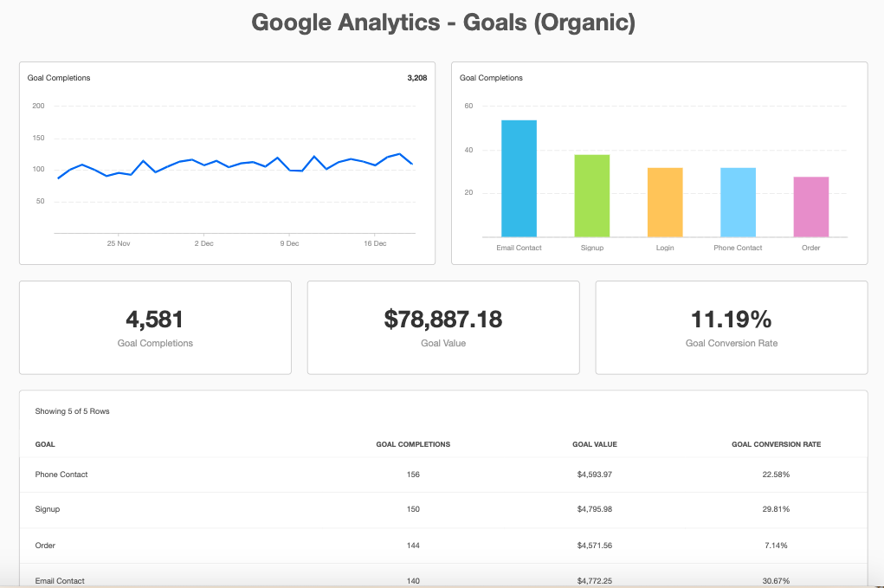Screen dimensions: 884x588
Task: Click the $4,593.97 goal value cell
Action: pyautogui.click(x=595, y=475)
